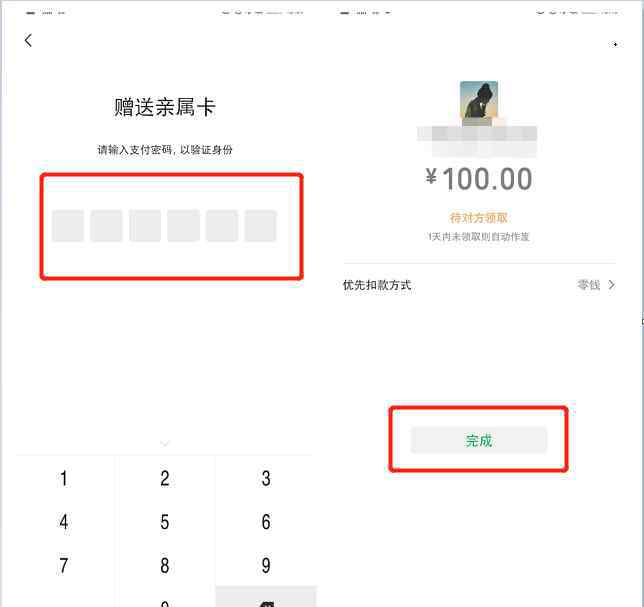Screen dimensions: 644x607
Task: Tap keypad digit 6
Action: [266, 522]
